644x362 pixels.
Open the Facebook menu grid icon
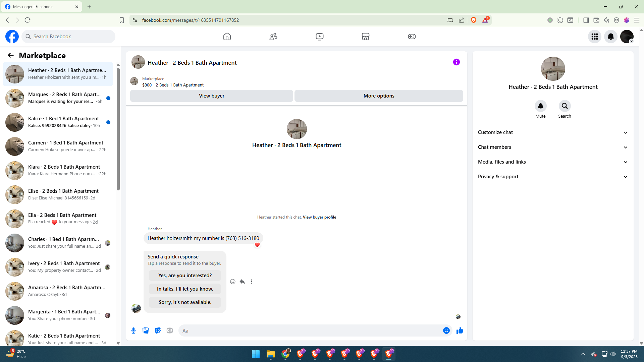point(595,37)
